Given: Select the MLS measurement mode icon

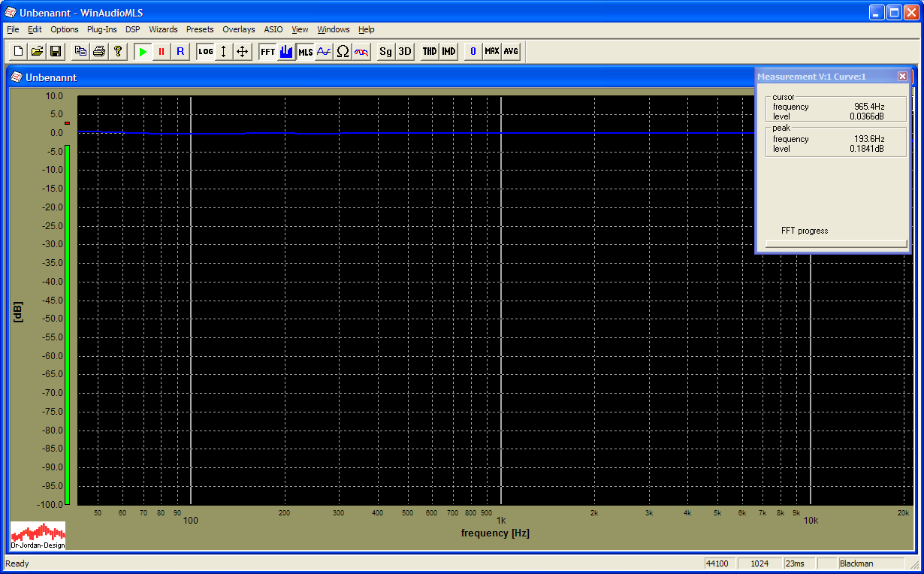Looking at the screenshot, I should click(x=305, y=52).
